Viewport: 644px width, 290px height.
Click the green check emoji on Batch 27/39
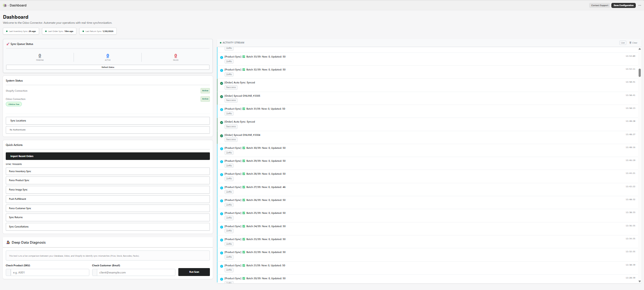tap(244, 187)
